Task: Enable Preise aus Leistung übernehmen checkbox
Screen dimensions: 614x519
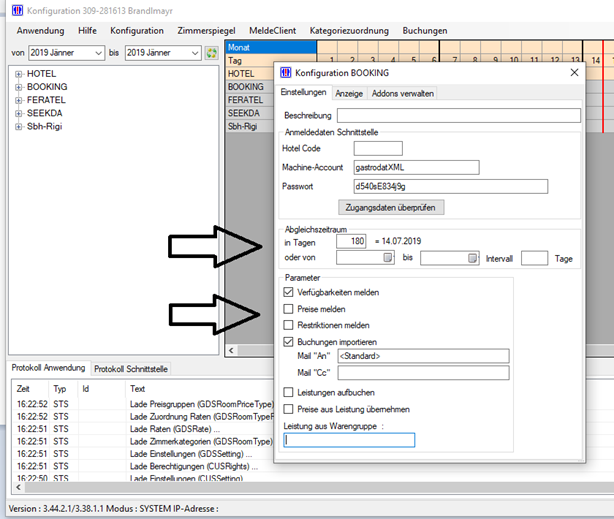Action: click(x=288, y=409)
